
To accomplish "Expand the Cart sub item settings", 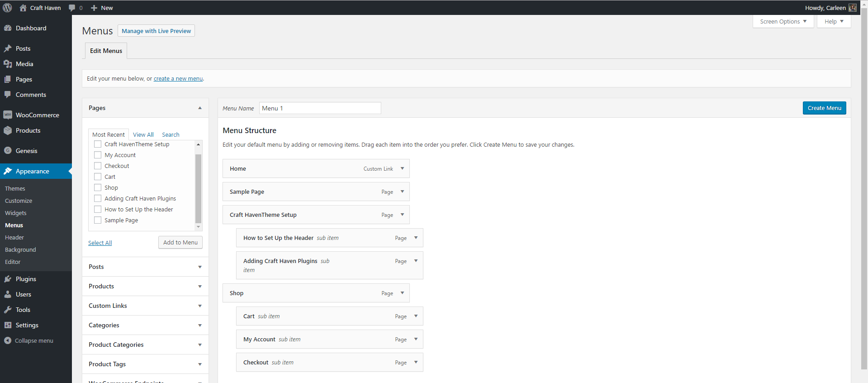I will (416, 316).
